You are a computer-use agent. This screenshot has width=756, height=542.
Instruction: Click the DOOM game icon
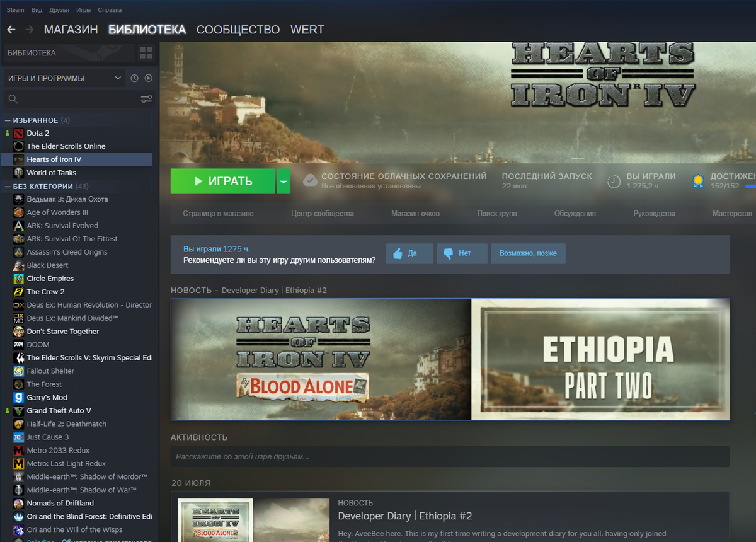[19, 345]
